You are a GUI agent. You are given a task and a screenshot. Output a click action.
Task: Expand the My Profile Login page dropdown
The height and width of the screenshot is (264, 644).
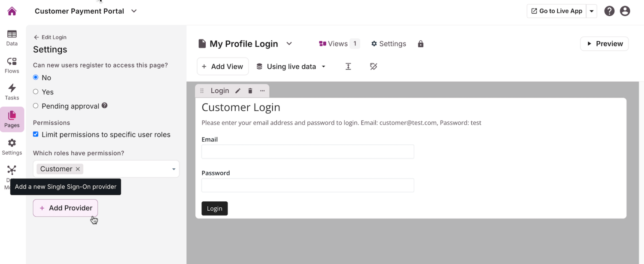click(x=289, y=44)
